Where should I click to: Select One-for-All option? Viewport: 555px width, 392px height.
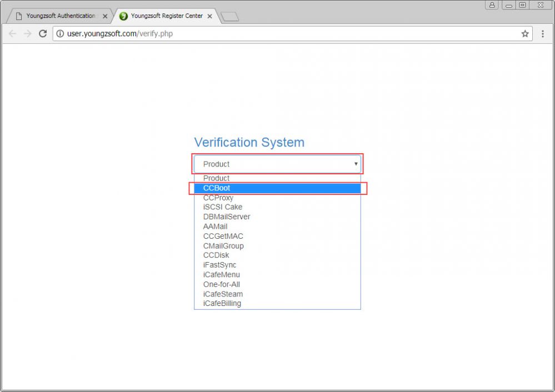pos(278,284)
